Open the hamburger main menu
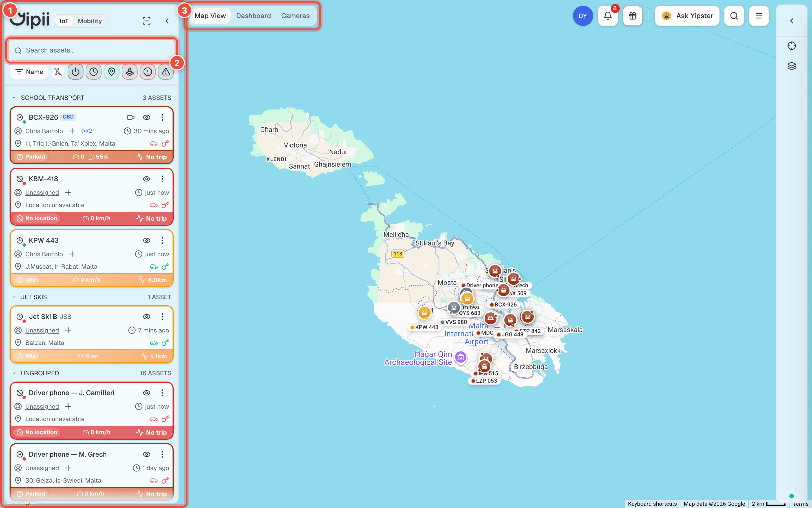Image resolution: width=812 pixels, height=508 pixels. (759, 16)
